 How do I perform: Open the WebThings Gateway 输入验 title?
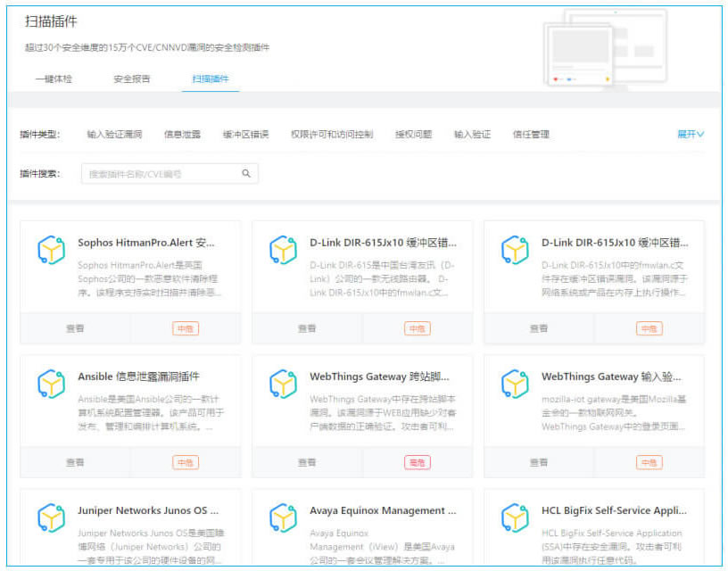point(611,376)
